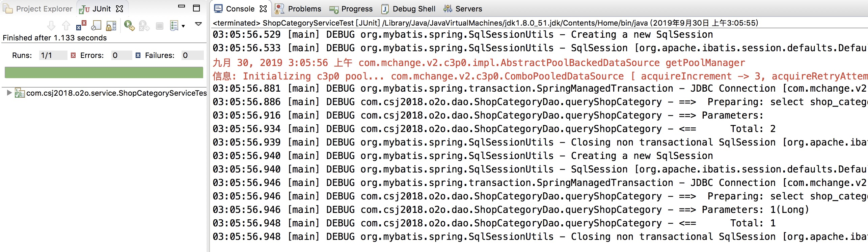Click the red 'Initializing c3p0 pool...' log line

pyautogui.click(x=540, y=76)
